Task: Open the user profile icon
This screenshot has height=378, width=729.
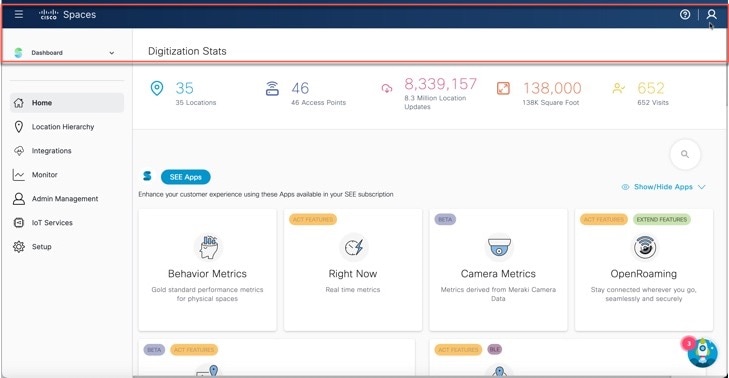Action: click(711, 14)
